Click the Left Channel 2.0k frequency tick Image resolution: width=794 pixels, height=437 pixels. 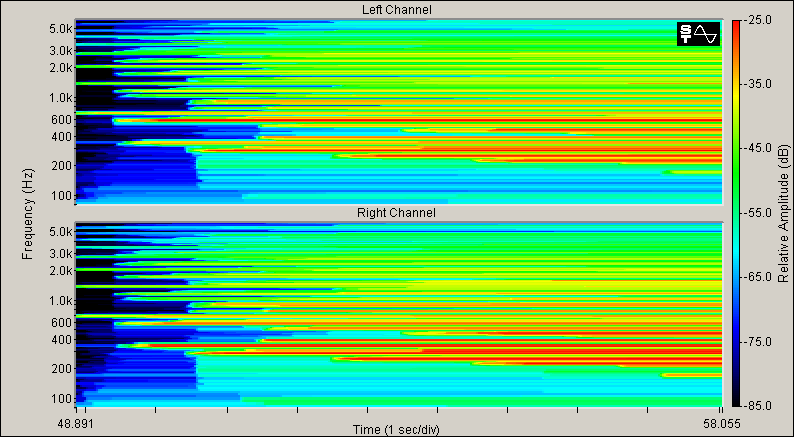point(60,68)
